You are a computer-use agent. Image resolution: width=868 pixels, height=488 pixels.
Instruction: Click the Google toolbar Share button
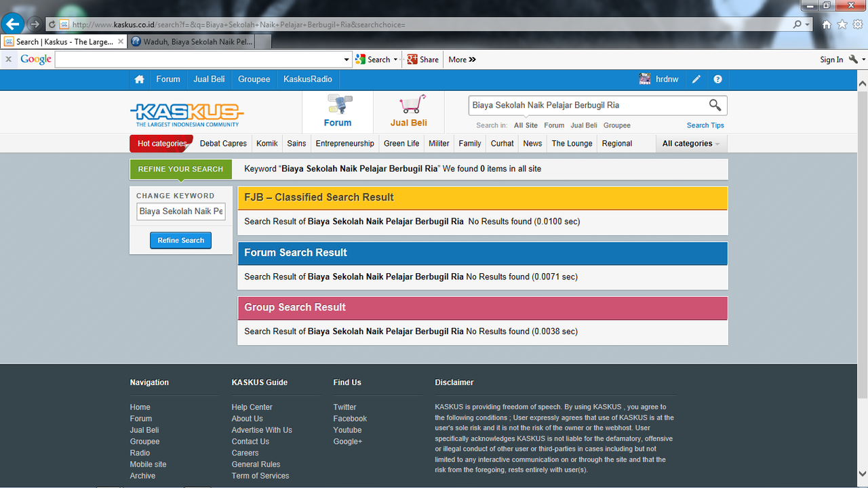423,60
